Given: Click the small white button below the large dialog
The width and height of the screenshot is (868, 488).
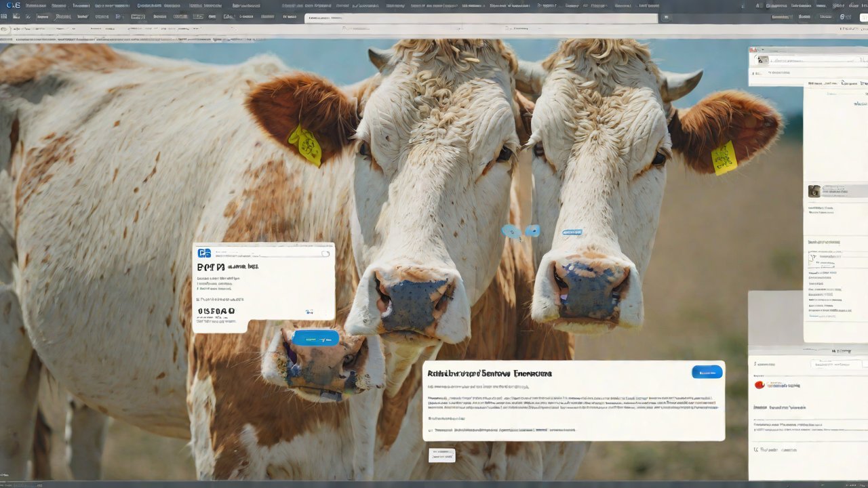Looking at the screenshot, I should point(441,455).
